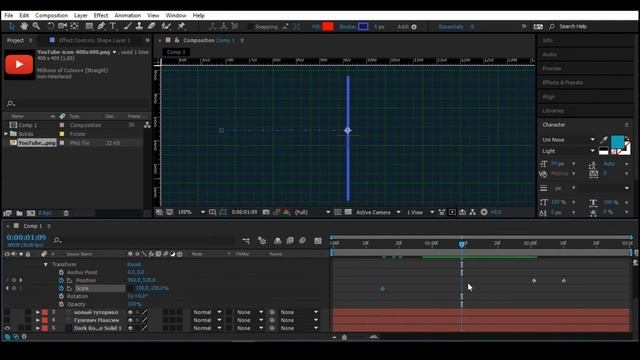
Task: Toggle Opacity stopwatch keyframing
Action: click(x=61, y=304)
